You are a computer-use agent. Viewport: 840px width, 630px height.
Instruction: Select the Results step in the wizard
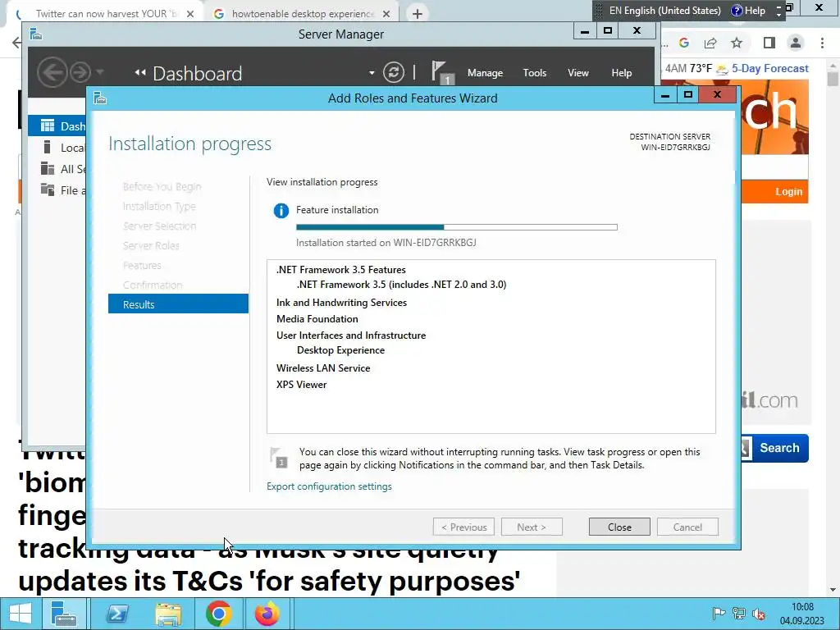tap(178, 304)
